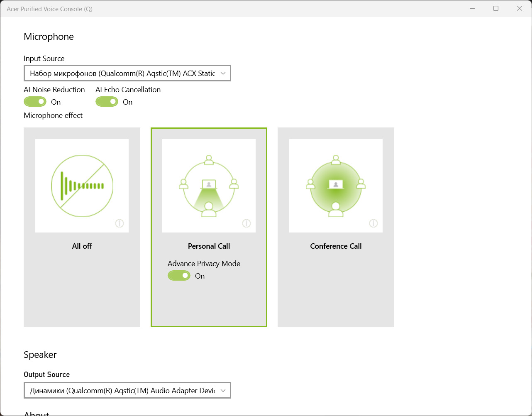532x416 pixels.
Task: Close the Acer Purified Voice Console window
Action: pyautogui.click(x=520, y=8)
